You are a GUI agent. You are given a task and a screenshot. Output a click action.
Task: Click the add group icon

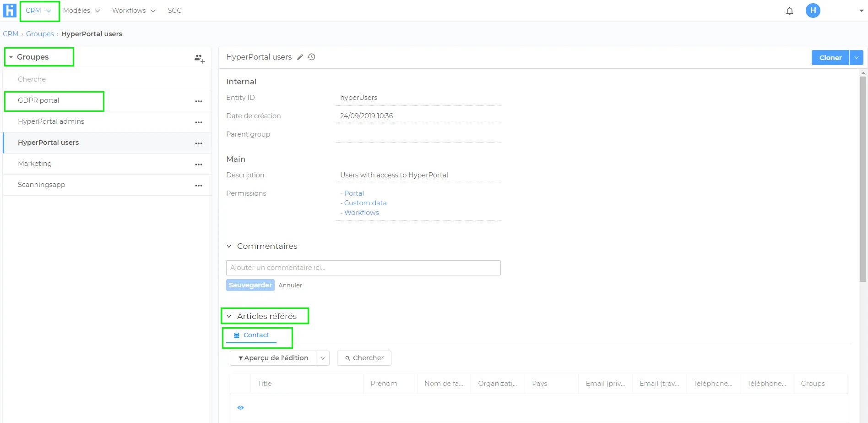coord(199,58)
